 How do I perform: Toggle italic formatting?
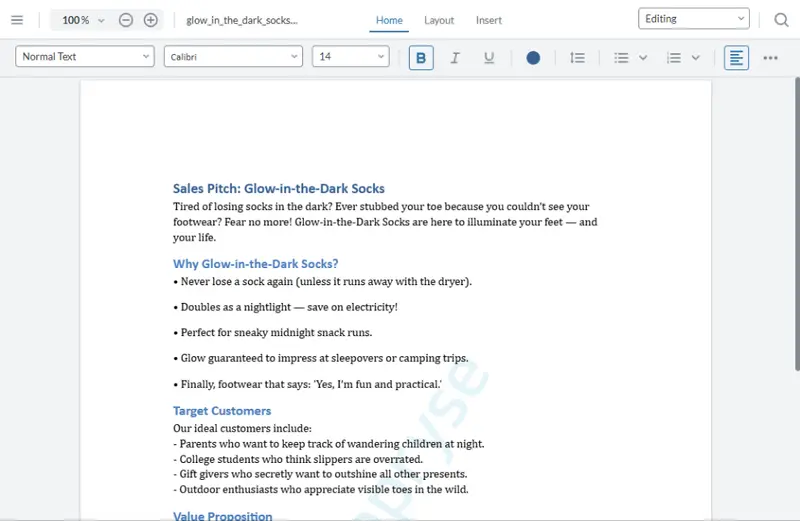(x=455, y=58)
